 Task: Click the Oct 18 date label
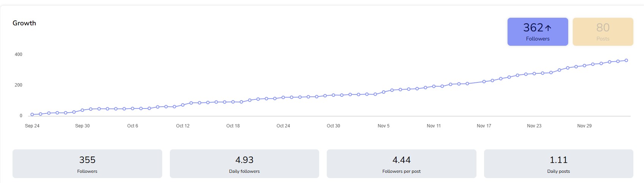[233, 126]
